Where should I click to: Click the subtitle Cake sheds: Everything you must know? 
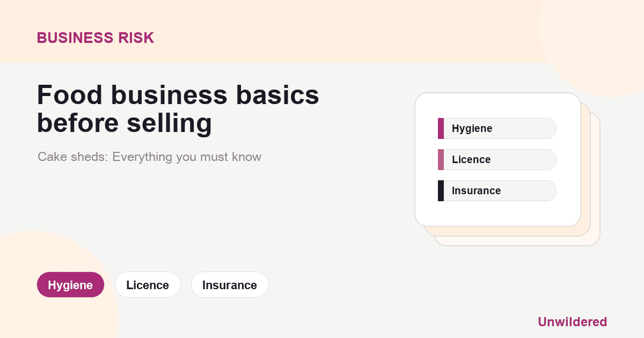click(x=149, y=157)
